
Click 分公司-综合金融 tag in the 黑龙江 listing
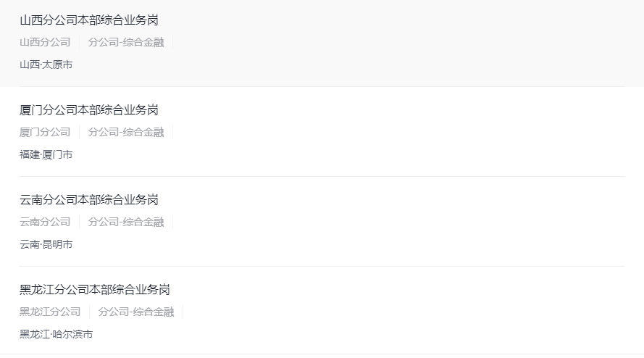point(136,312)
